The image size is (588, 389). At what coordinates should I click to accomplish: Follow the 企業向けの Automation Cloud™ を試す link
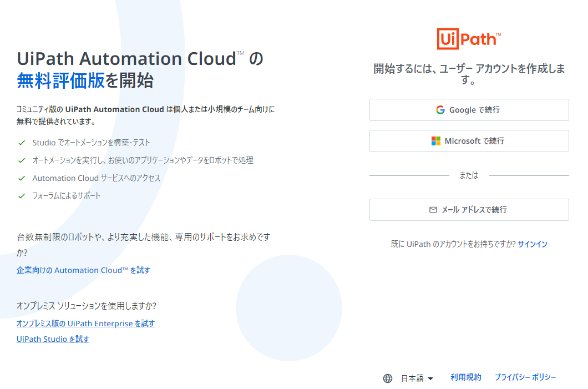click(82, 270)
